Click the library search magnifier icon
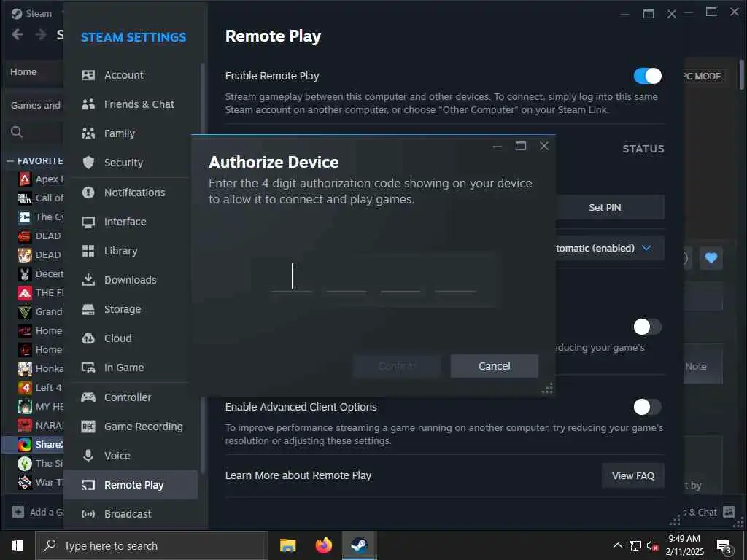The image size is (747, 560). (x=17, y=132)
